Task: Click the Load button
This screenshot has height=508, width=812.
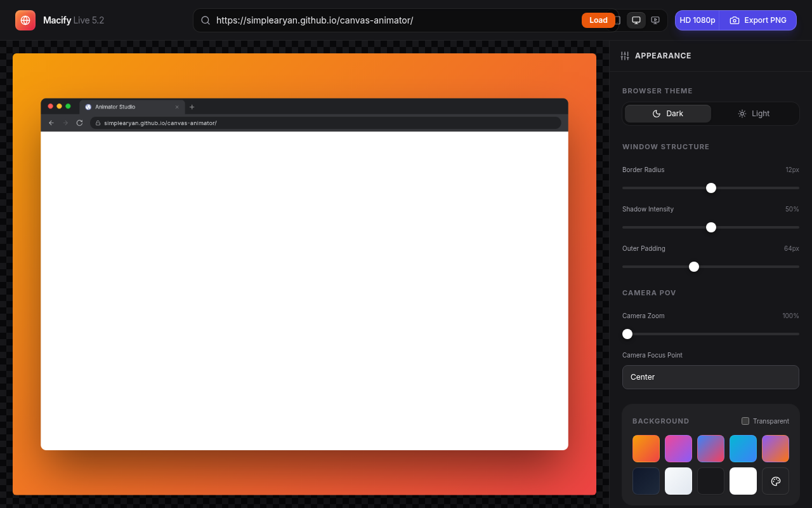Action: 598,20
